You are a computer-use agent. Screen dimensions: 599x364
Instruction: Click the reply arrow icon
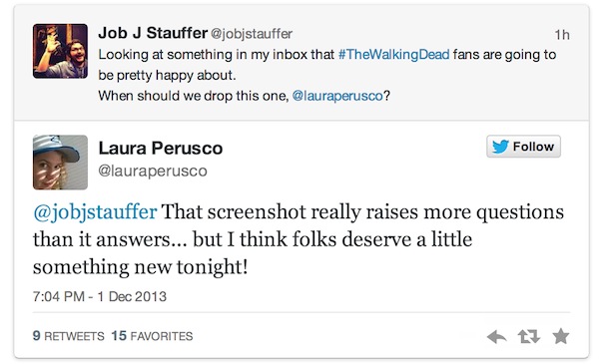tap(496, 336)
